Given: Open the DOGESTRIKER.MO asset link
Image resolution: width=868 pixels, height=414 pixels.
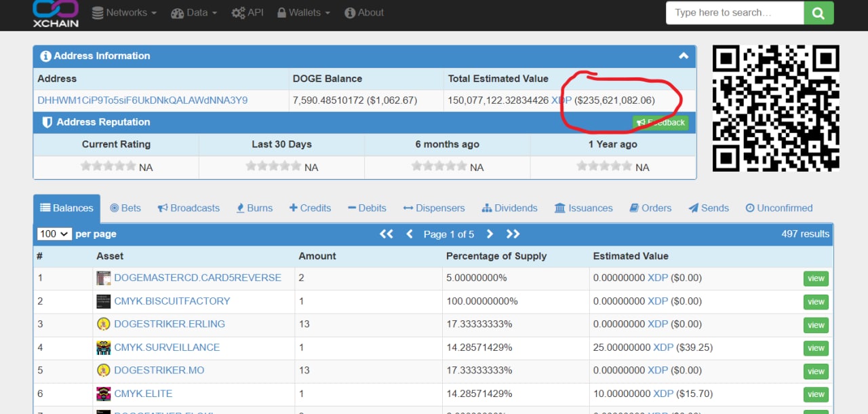Looking at the screenshot, I should (x=159, y=370).
